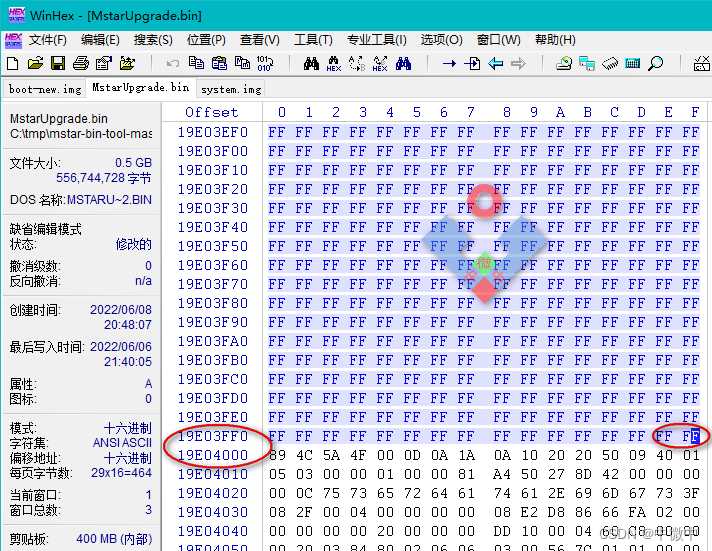The image size is (712, 551).
Task: Open the 帮助(H) menu
Action: (555, 40)
